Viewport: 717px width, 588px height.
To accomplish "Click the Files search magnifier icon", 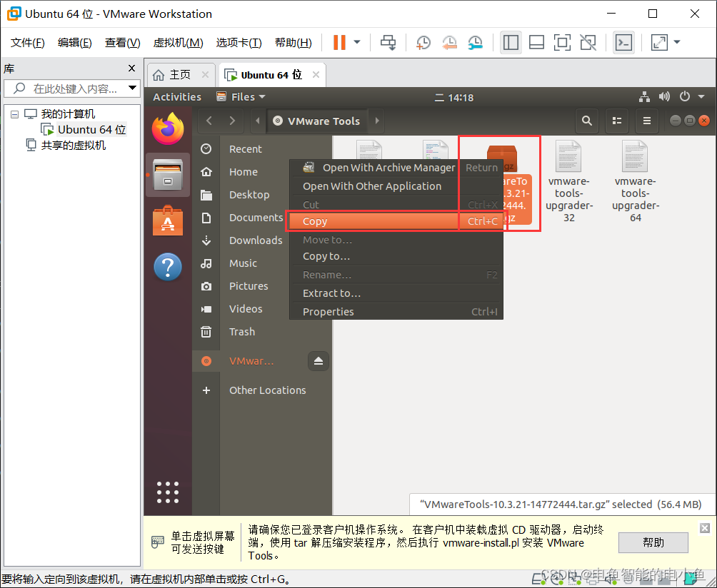I will tap(587, 121).
